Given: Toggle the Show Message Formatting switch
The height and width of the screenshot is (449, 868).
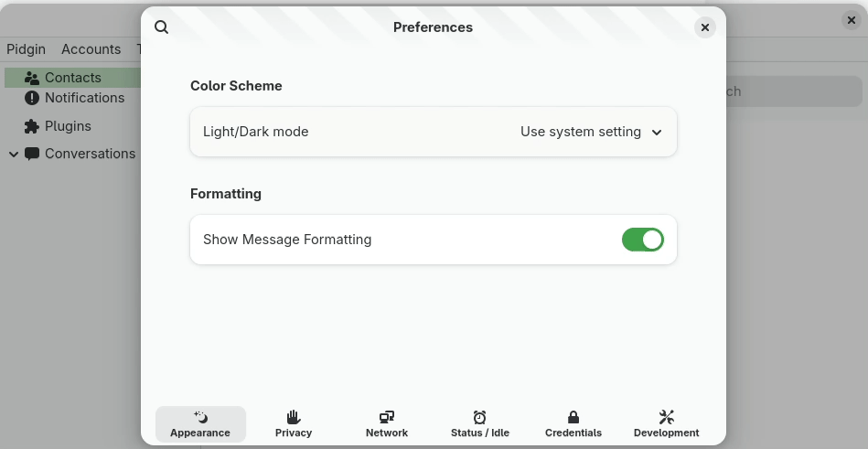Looking at the screenshot, I should coord(642,240).
